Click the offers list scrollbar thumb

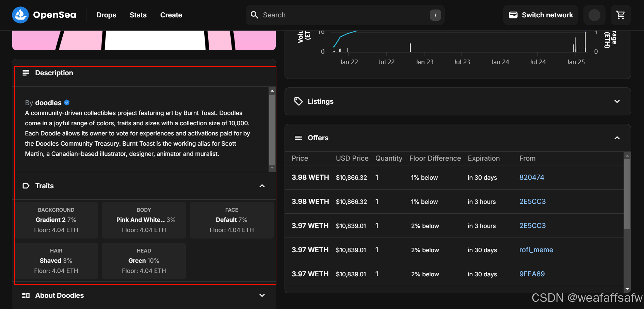[627, 194]
